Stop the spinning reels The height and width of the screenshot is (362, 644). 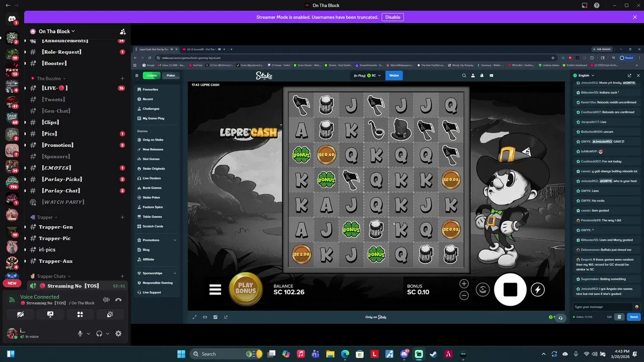click(x=510, y=289)
